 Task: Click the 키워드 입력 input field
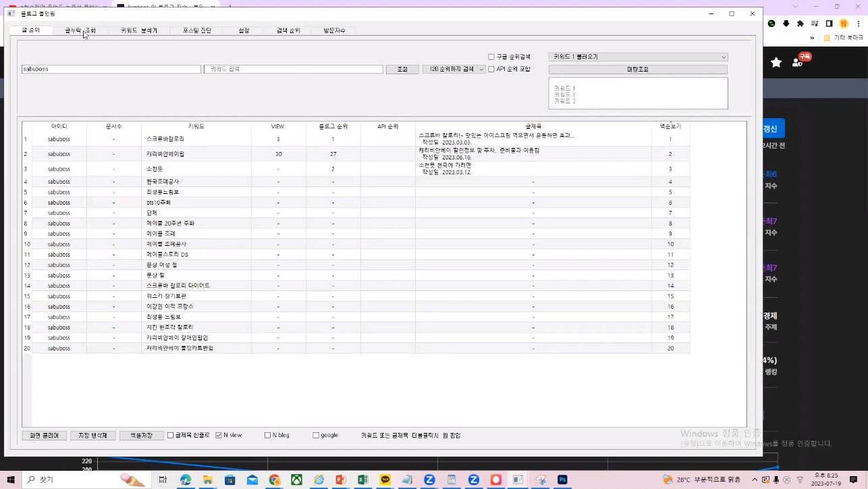[x=294, y=69]
